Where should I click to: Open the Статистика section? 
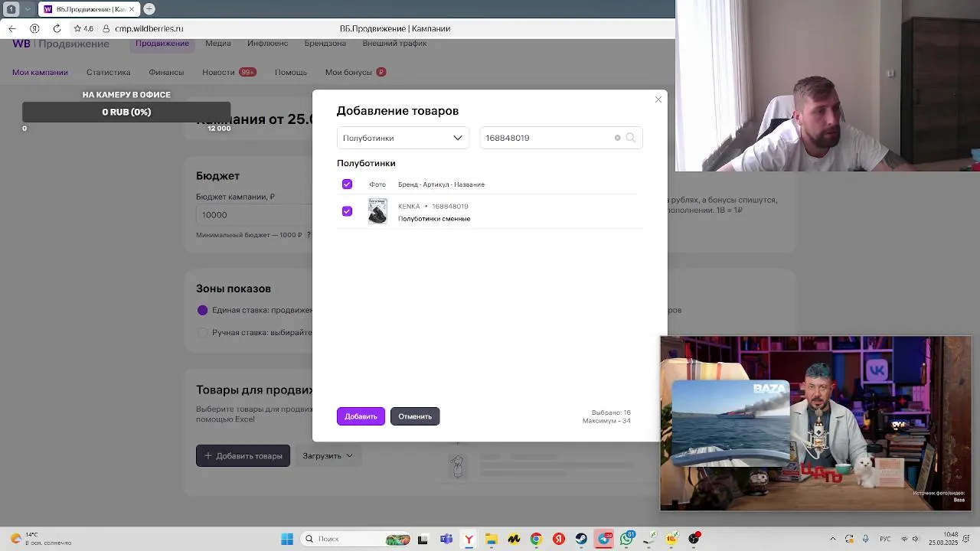point(108,72)
